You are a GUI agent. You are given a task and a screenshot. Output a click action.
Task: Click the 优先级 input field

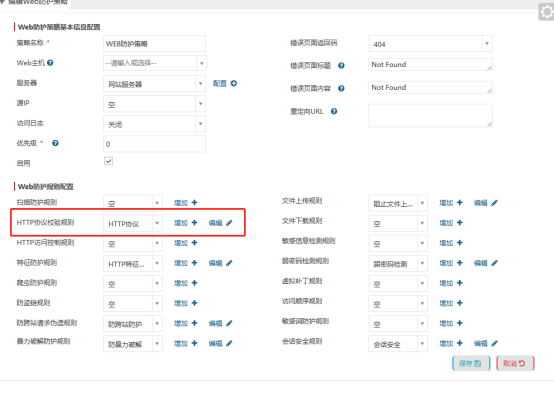coord(154,144)
